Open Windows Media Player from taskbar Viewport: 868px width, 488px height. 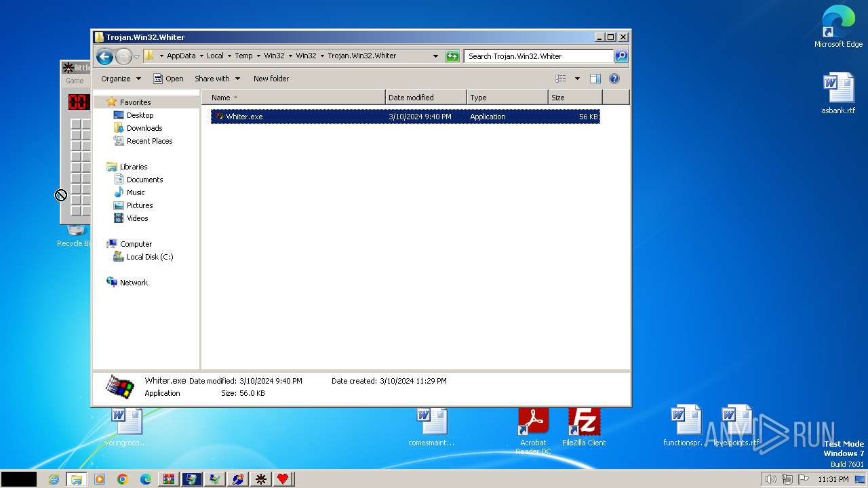(100, 479)
